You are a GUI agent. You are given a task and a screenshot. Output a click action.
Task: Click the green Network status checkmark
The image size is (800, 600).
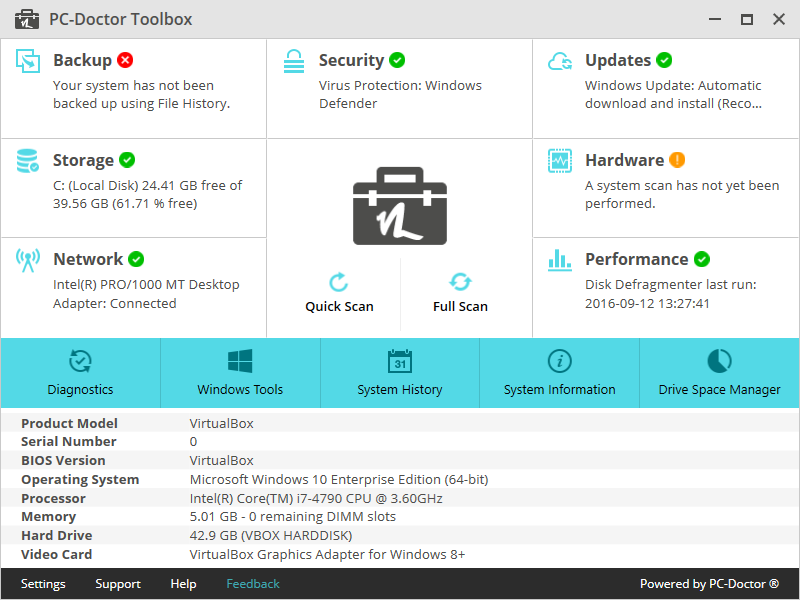pos(136,259)
